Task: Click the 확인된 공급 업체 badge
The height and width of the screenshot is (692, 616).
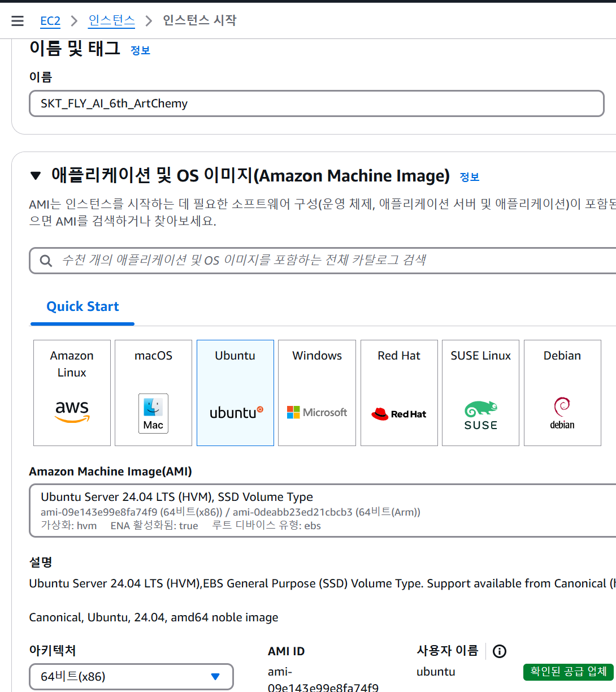Action: click(x=569, y=672)
